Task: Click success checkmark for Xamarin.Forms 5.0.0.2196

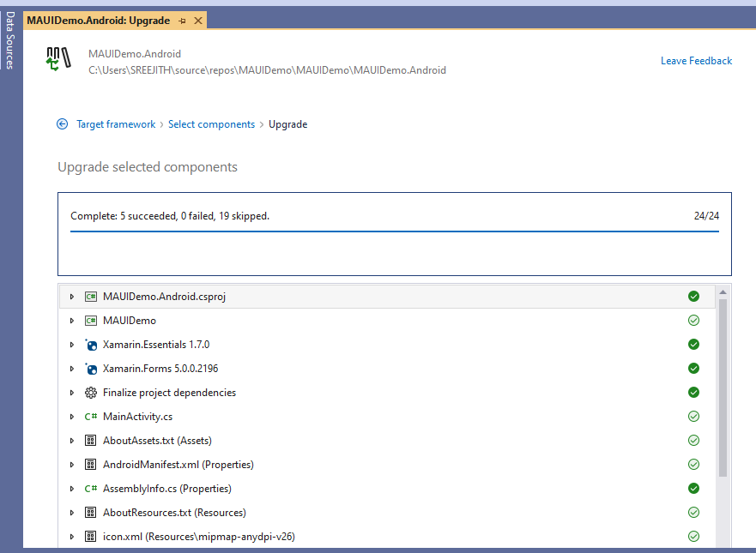Action: pos(694,369)
